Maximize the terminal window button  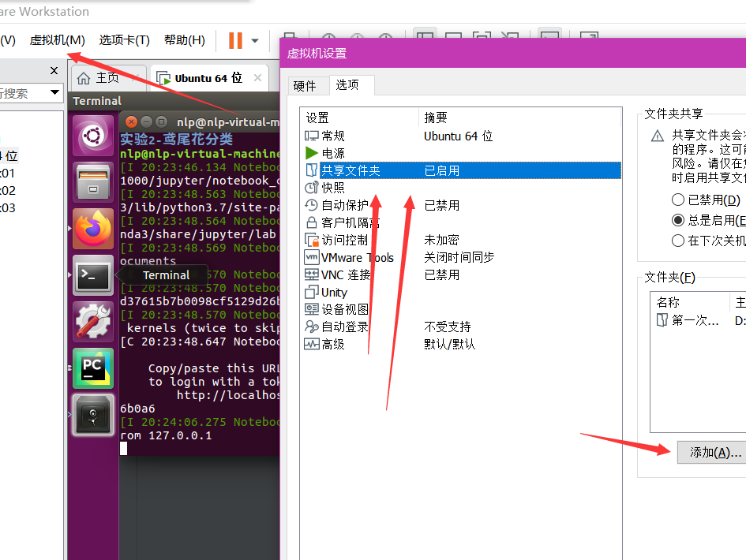(161, 121)
